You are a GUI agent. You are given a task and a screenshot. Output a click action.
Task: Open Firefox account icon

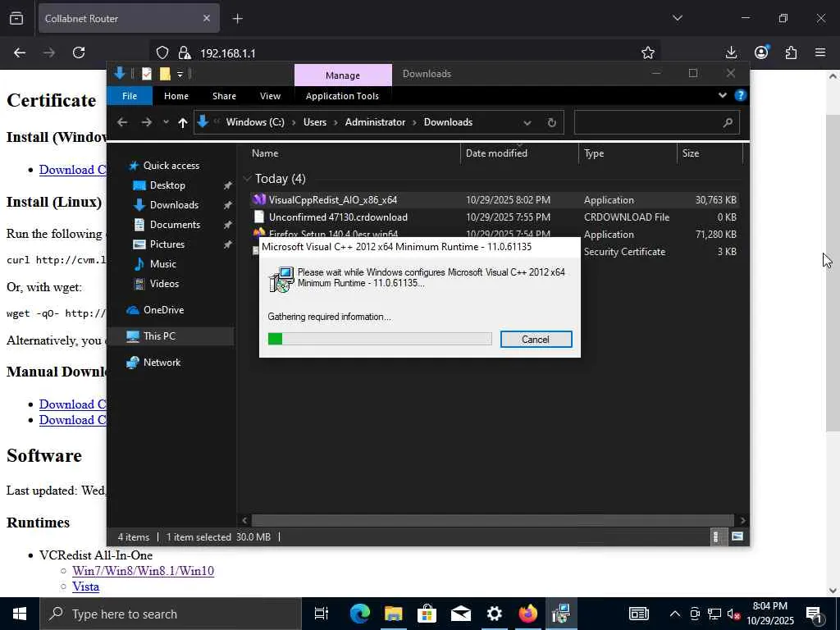[761, 52]
